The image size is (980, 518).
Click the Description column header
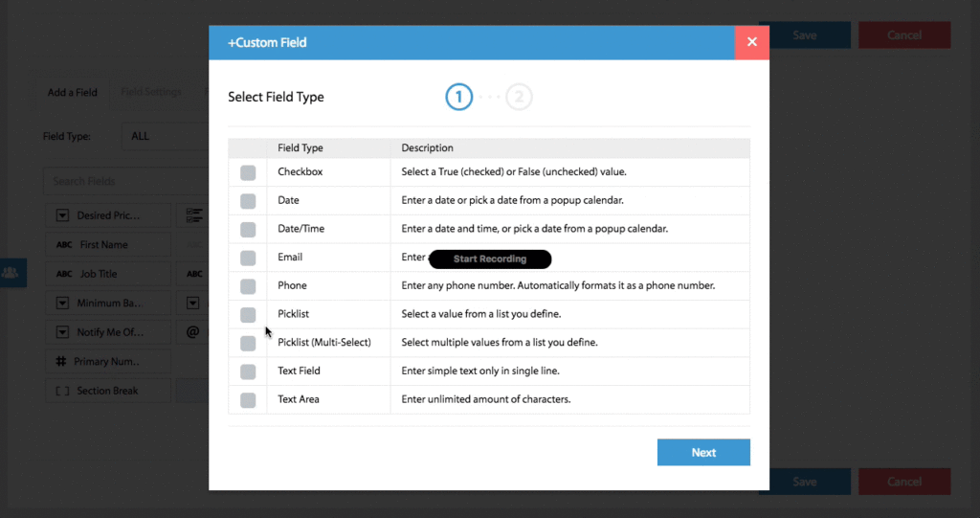pos(428,148)
